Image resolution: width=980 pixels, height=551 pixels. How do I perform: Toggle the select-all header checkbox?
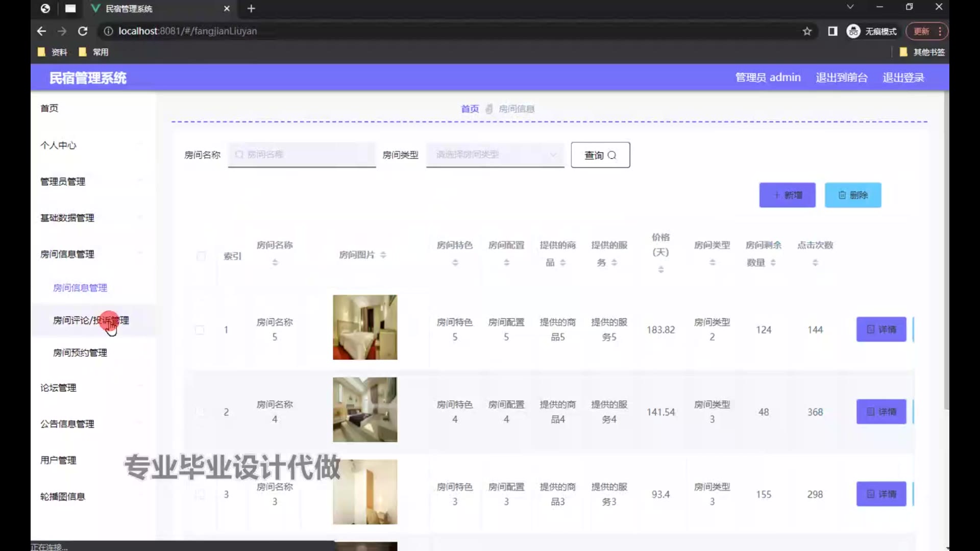click(x=201, y=256)
